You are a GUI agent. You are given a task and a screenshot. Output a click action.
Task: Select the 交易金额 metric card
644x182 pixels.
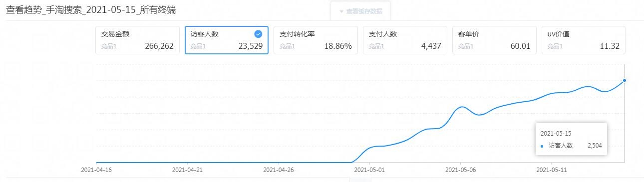[x=137, y=40]
